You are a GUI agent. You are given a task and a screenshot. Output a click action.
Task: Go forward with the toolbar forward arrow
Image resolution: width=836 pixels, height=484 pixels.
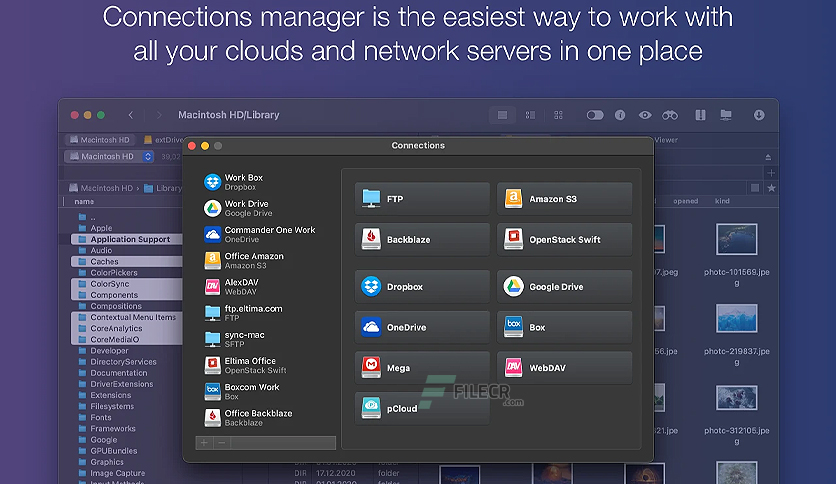[x=159, y=115]
